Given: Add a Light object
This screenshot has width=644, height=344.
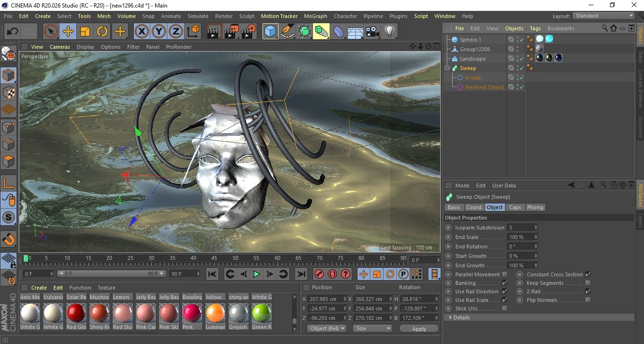Looking at the screenshot, I should point(389,32).
